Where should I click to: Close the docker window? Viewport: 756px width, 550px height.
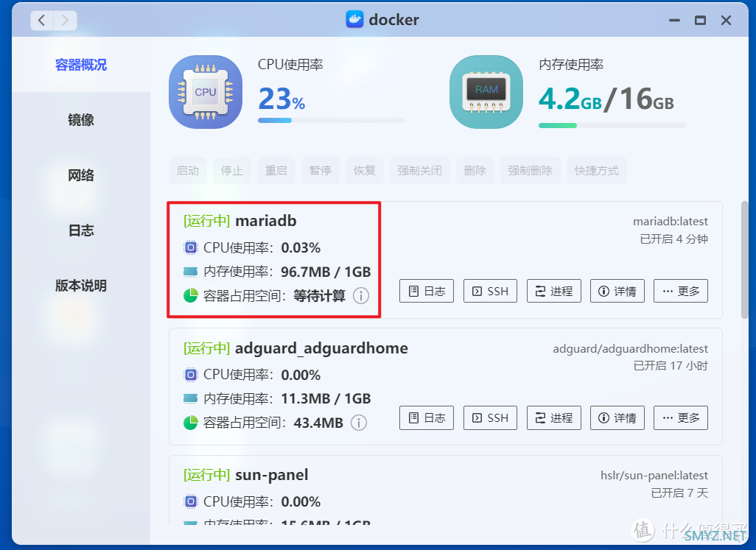[x=726, y=20]
